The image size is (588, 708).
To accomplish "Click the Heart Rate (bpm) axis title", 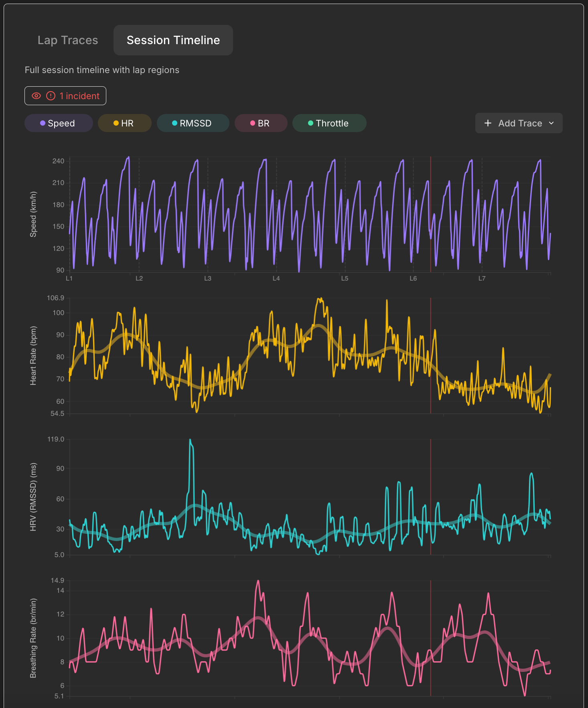I will (x=33, y=356).
